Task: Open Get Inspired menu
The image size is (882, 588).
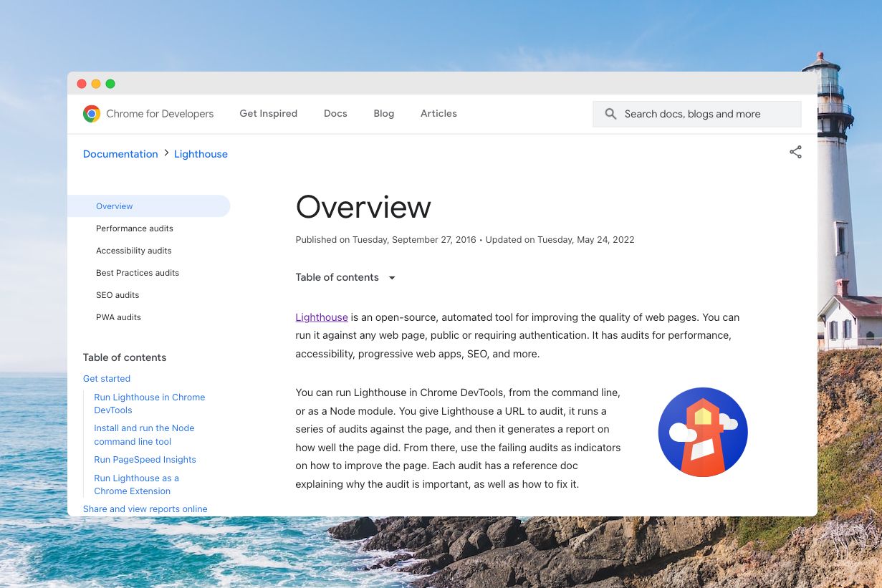Action: (269, 113)
